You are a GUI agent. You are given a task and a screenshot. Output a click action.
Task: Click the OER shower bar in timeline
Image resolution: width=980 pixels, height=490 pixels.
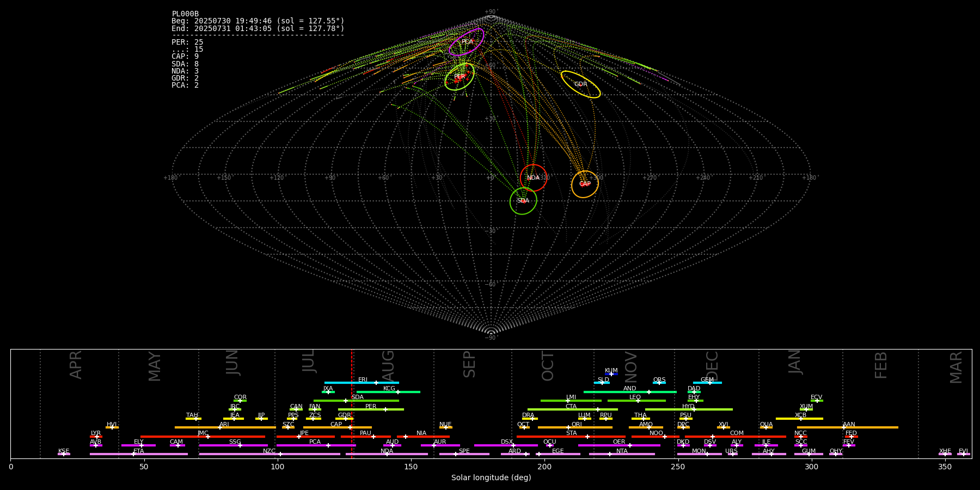point(619,445)
